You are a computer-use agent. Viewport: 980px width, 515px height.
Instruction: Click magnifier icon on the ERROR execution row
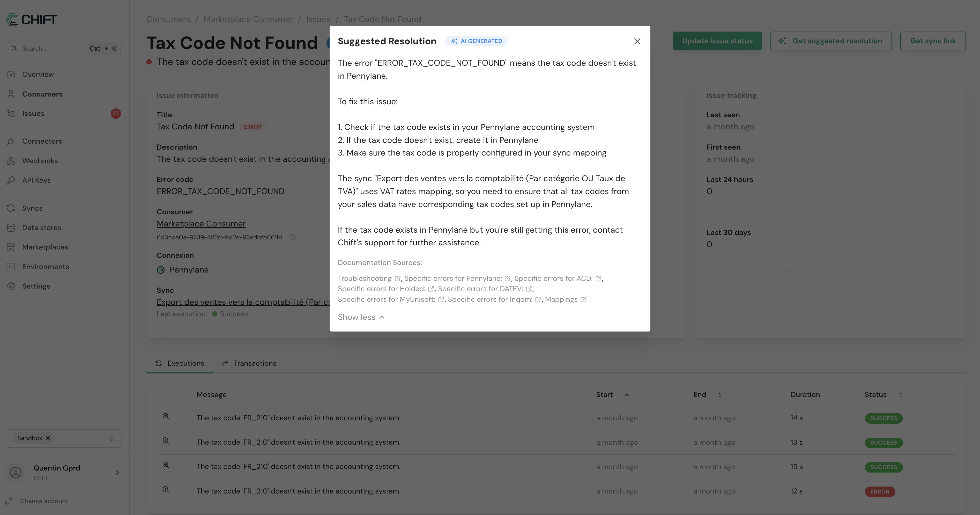point(166,490)
